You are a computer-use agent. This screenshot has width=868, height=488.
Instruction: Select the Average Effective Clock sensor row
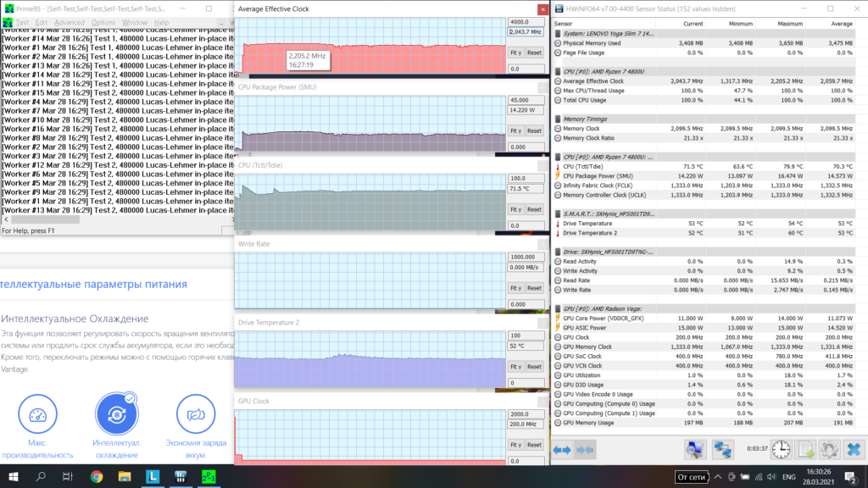704,81
